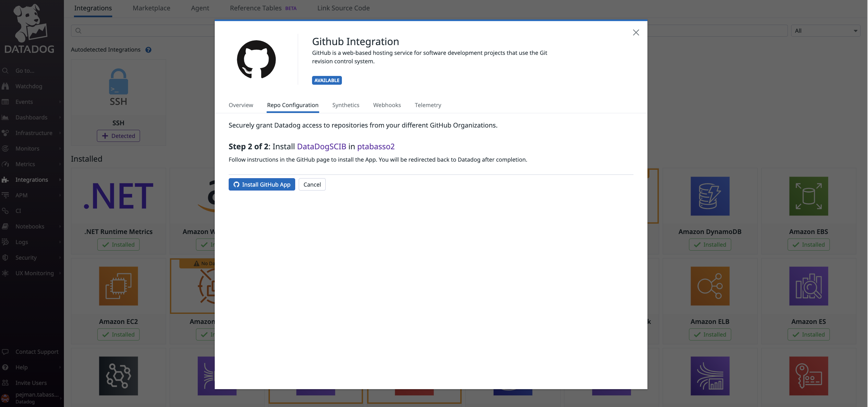Click the Amazon ES integration icon
868x407 pixels.
(x=808, y=286)
